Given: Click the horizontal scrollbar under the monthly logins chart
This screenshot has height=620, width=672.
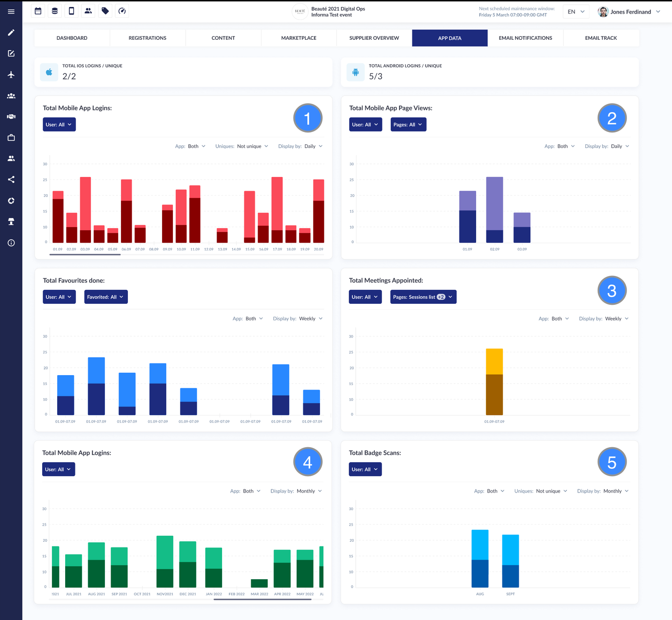Looking at the screenshot, I should [x=262, y=599].
